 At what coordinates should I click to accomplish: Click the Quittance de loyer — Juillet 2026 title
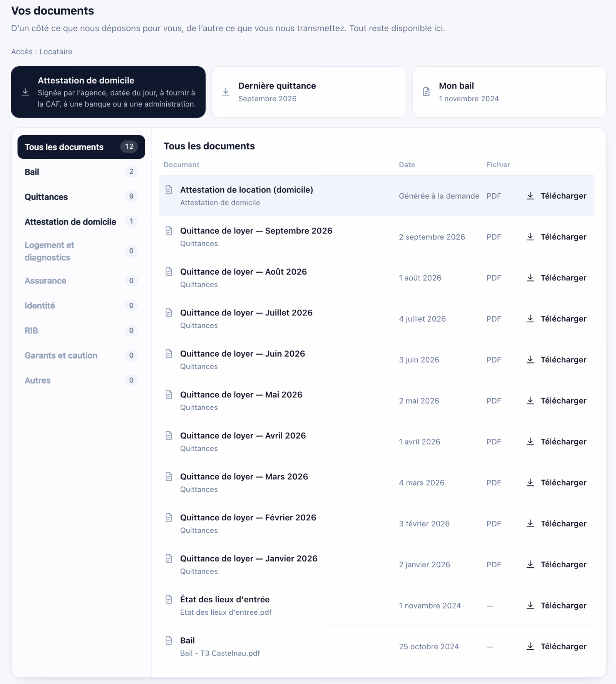pos(246,313)
